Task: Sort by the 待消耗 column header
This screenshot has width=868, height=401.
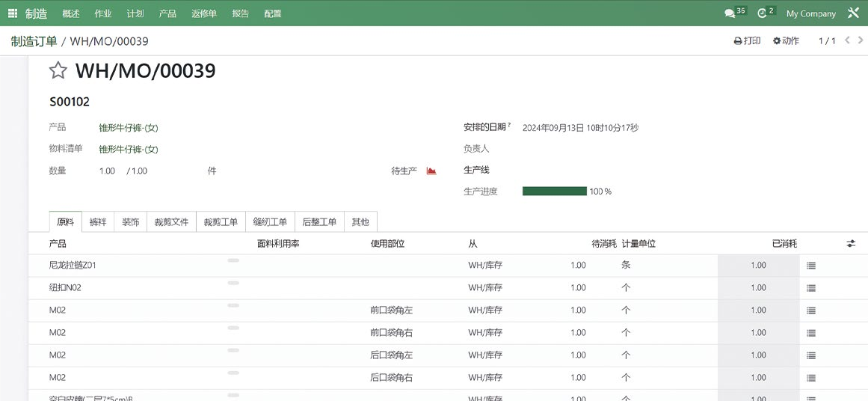Action: coord(604,244)
